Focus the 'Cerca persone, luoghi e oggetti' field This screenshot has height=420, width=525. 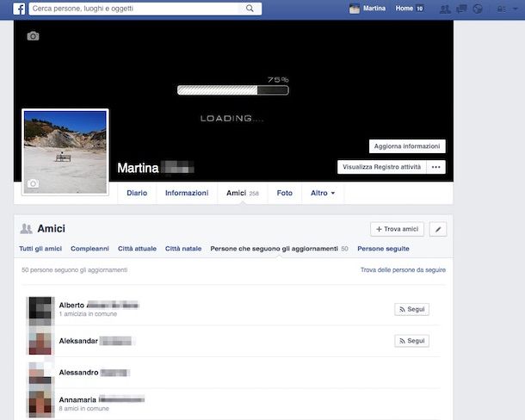136,9
